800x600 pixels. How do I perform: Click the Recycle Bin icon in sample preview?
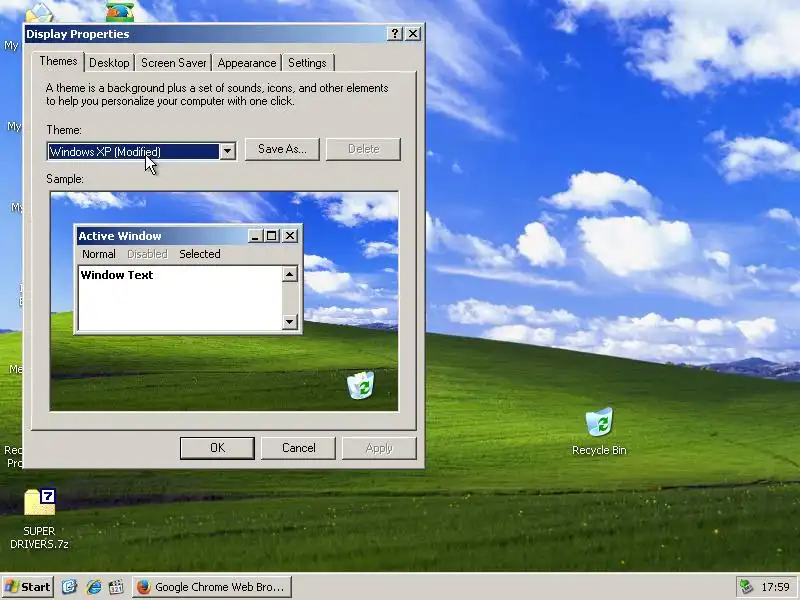pyautogui.click(x=361, y=385)
